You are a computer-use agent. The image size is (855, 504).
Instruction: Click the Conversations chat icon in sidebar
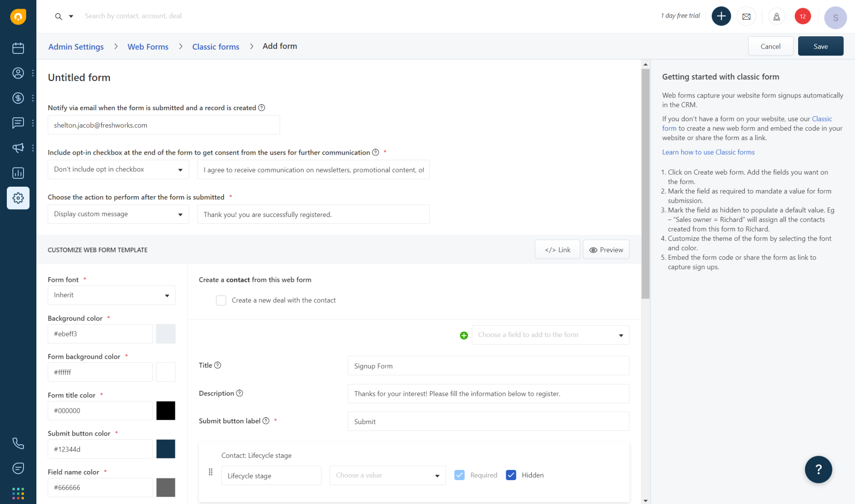(18, 123)
